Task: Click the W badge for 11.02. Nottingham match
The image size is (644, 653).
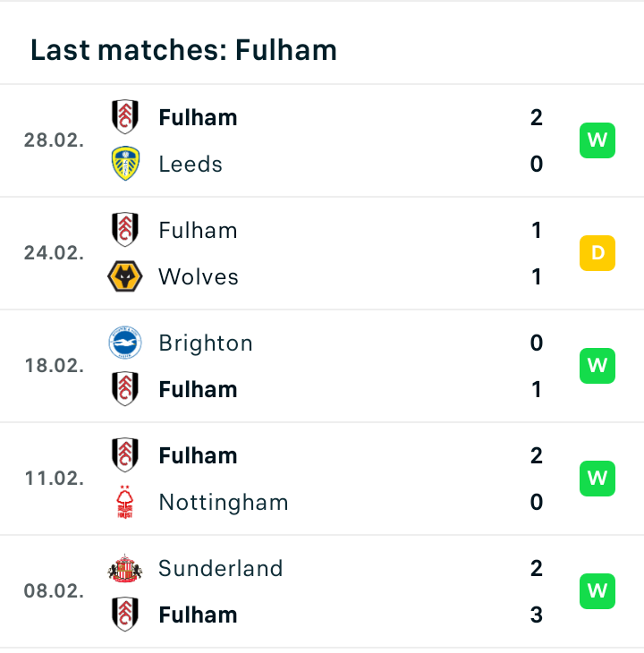Action: 597,479
